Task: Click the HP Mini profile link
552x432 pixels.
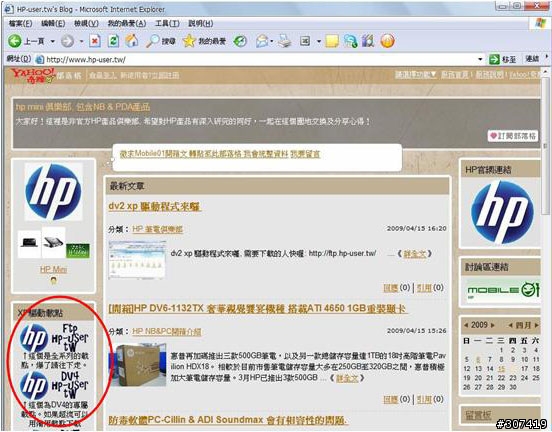Action: click(54, 270)
